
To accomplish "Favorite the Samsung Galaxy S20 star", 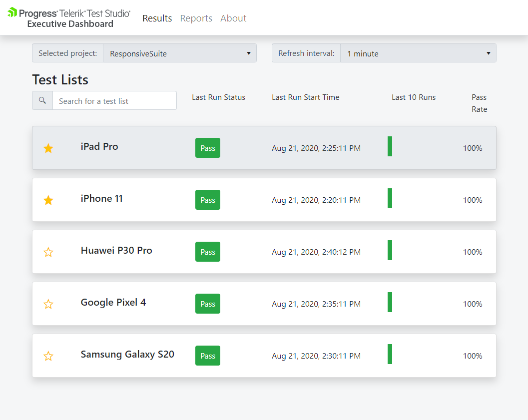I will (x=48, y=356).
